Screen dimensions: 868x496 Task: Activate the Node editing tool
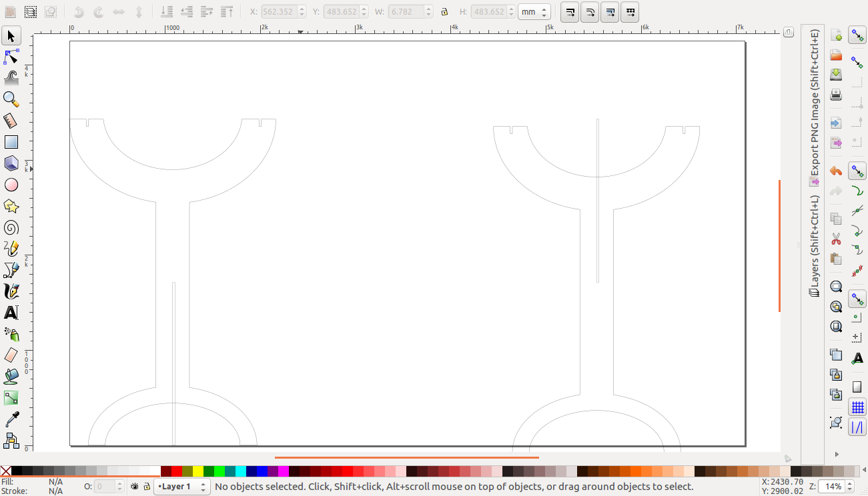[11, 57]
